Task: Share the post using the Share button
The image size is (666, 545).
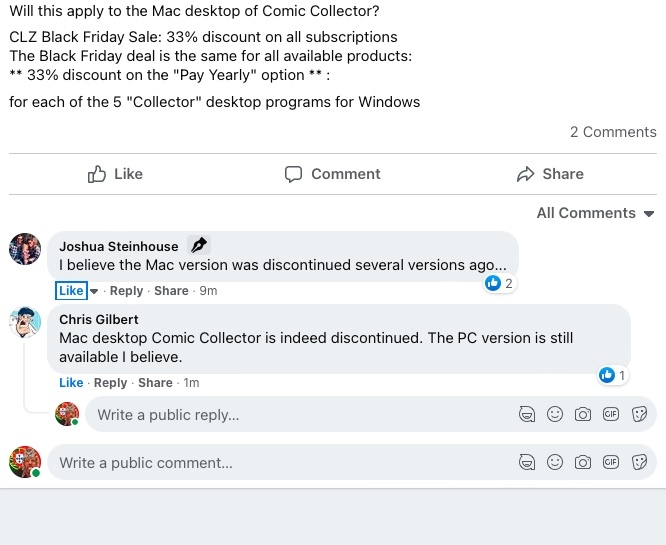Action: tap(550, 174)
